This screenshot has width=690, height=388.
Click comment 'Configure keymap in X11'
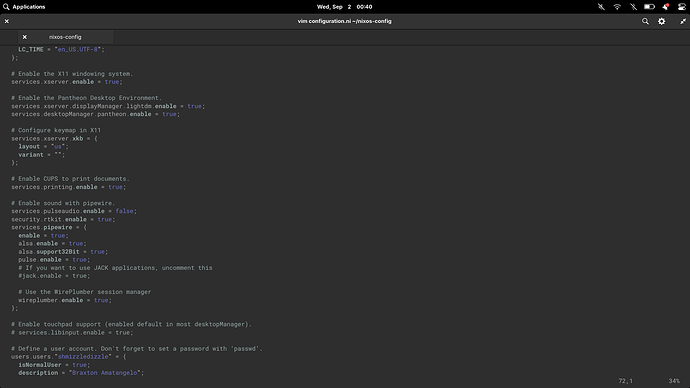point(56,130)
